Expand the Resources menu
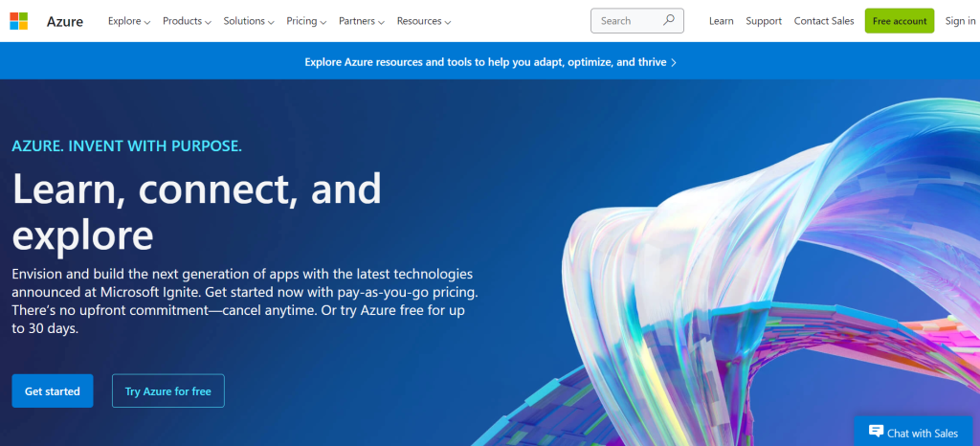 click(x=424, y=21)
